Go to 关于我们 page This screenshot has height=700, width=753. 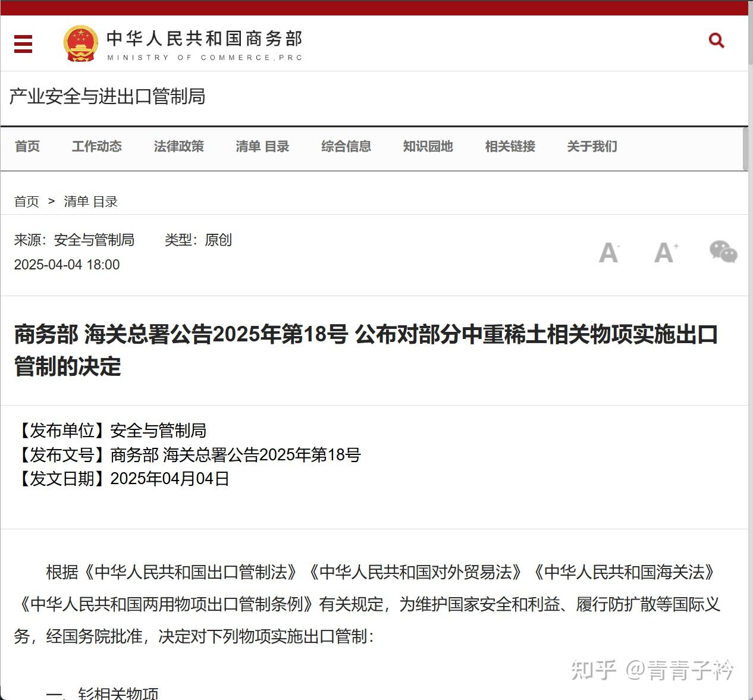(x=592, y=146)
